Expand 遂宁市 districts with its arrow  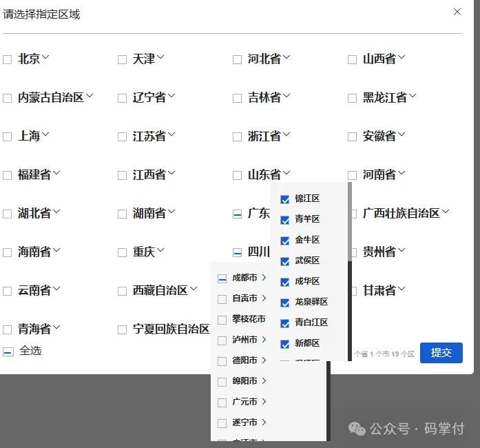coord(264,422)
